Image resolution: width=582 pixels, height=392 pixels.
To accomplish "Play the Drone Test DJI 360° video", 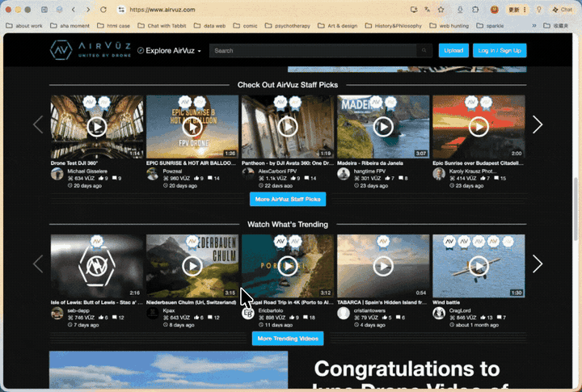I will pyautogui.click(x=97, y=127).
